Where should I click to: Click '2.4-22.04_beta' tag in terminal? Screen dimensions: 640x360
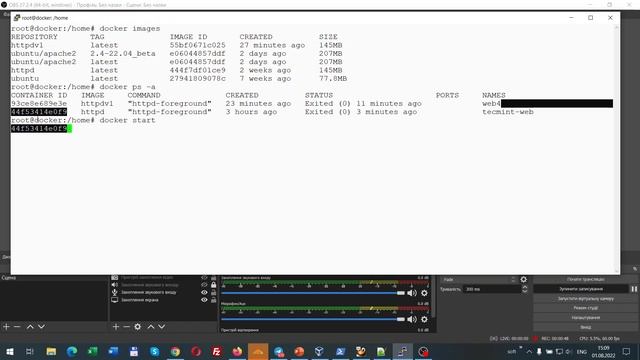(123, 53)
